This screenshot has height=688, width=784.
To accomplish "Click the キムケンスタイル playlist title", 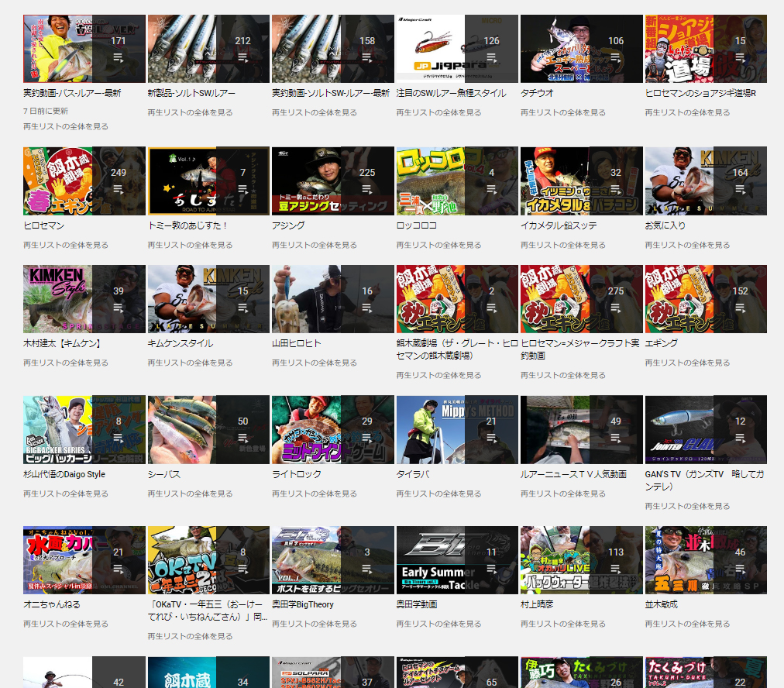I will coord(180,343).
